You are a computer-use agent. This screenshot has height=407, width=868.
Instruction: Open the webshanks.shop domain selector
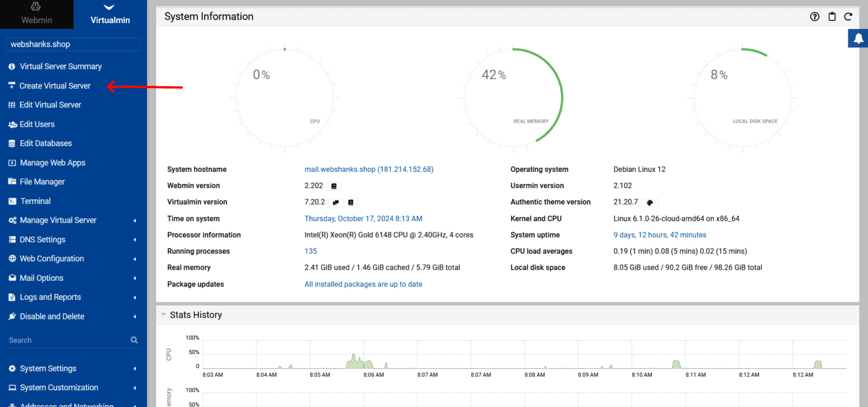pyautogui.click(x=72, y=44)
